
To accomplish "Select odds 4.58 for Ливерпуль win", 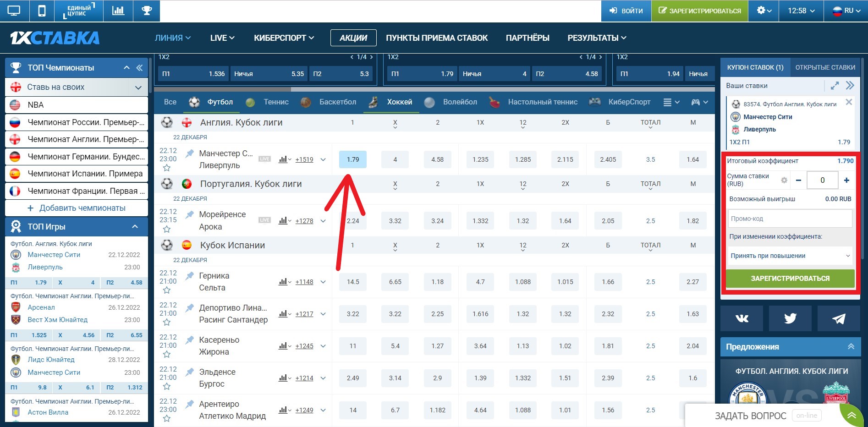I will 437,159.
